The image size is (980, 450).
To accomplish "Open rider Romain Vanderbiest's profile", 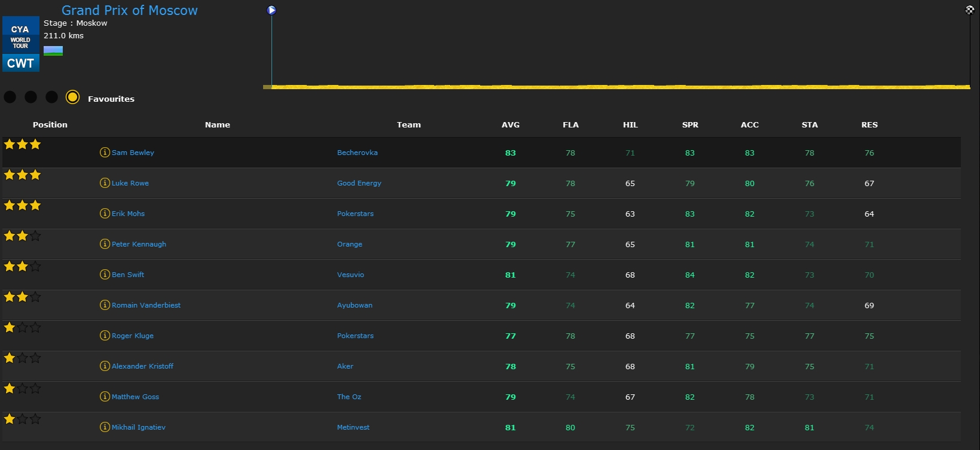I will tap(146, 305).
